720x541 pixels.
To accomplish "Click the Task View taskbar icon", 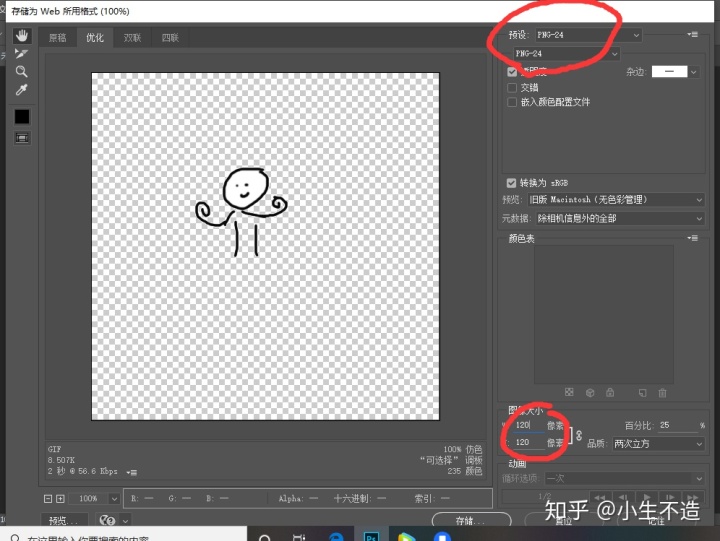I will 298,536.
